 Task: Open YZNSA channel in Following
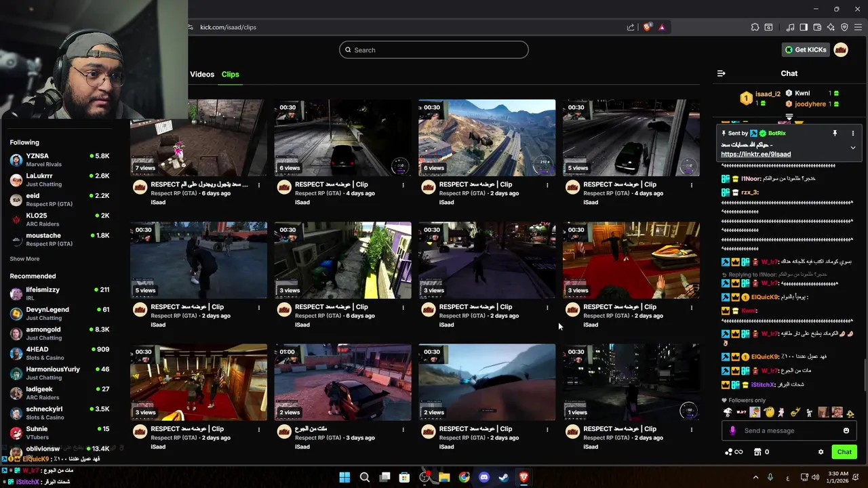pyautogui.click(x=60, y=160)
